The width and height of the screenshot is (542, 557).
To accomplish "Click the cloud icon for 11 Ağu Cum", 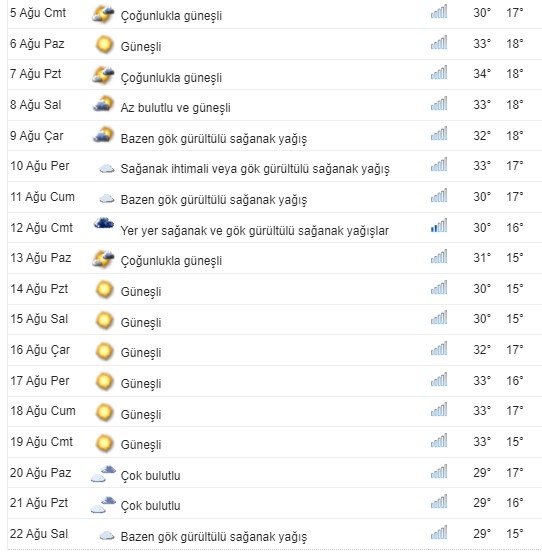I will 107,199.
